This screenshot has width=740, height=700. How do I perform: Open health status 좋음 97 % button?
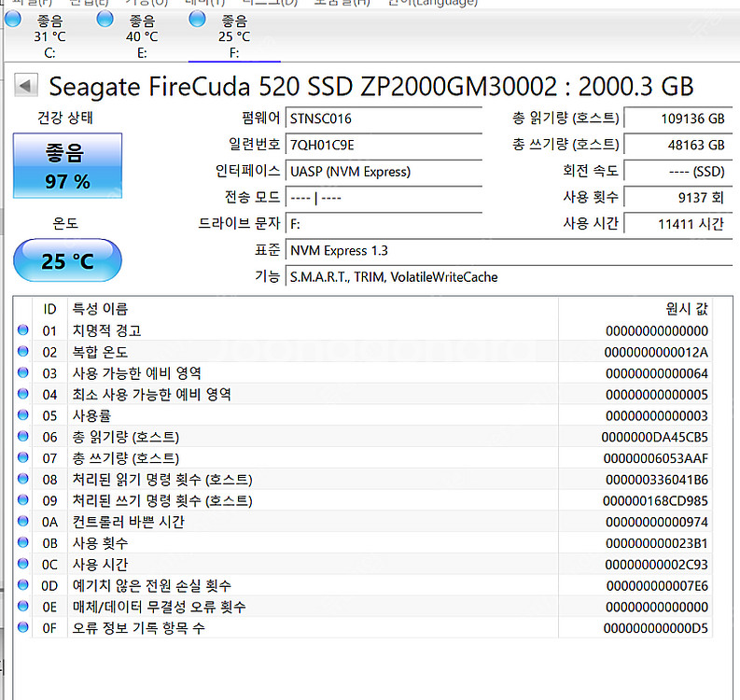[67, 166]
